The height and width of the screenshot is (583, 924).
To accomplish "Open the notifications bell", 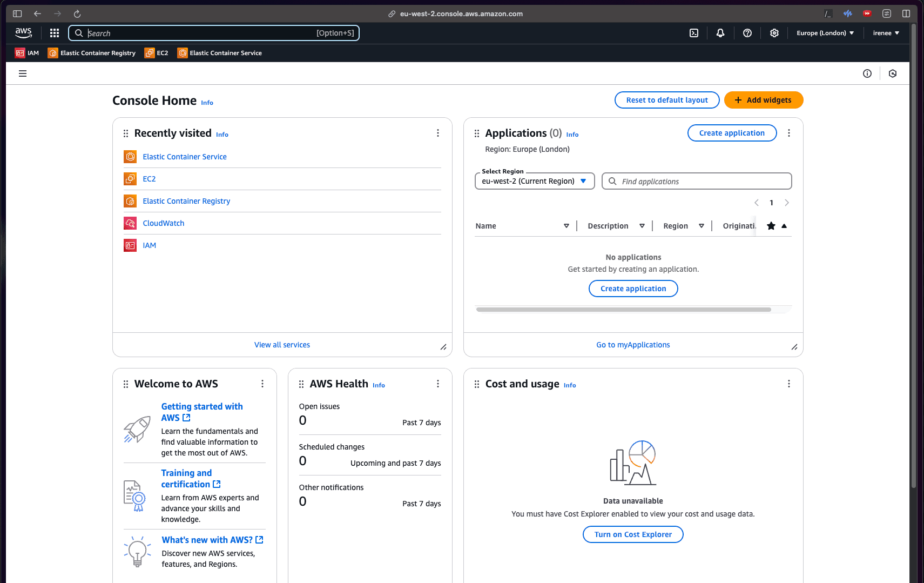I will pyautogui.click(x=720, y=33).
